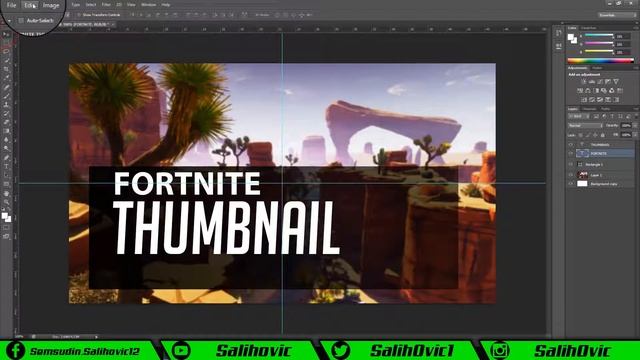Add a Curves adjustment layer
Viewport: 640px width, 360px height.
click(600, 82)
